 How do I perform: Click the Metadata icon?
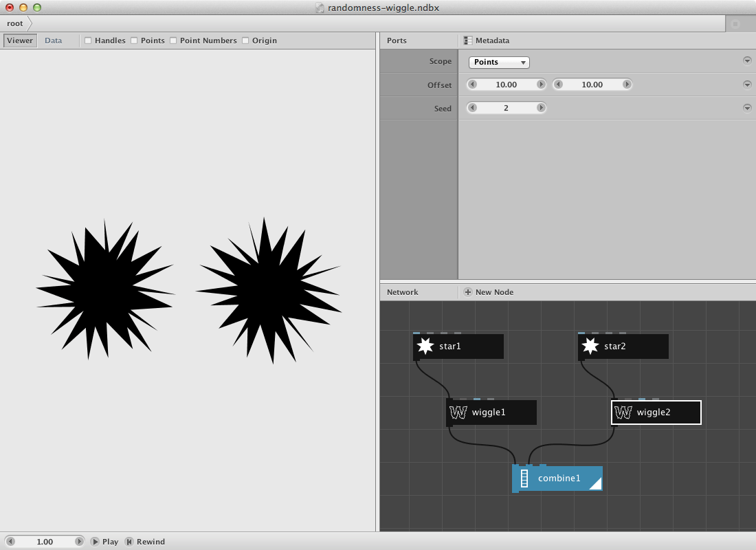pos(467,41)
